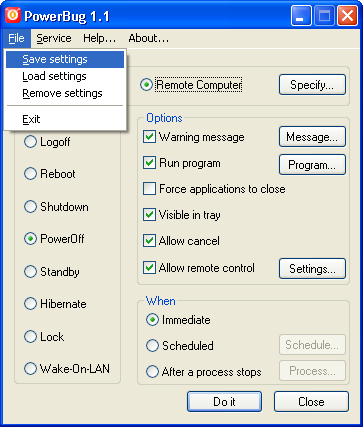Open the Specify... remote computer dialog

click(x=312, y=85)
